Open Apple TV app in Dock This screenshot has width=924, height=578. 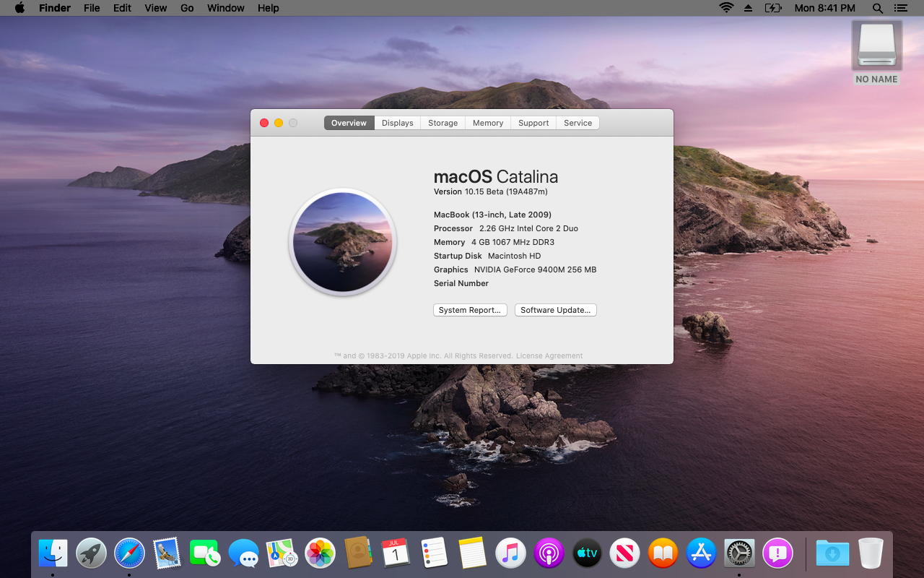coord(587,553)
